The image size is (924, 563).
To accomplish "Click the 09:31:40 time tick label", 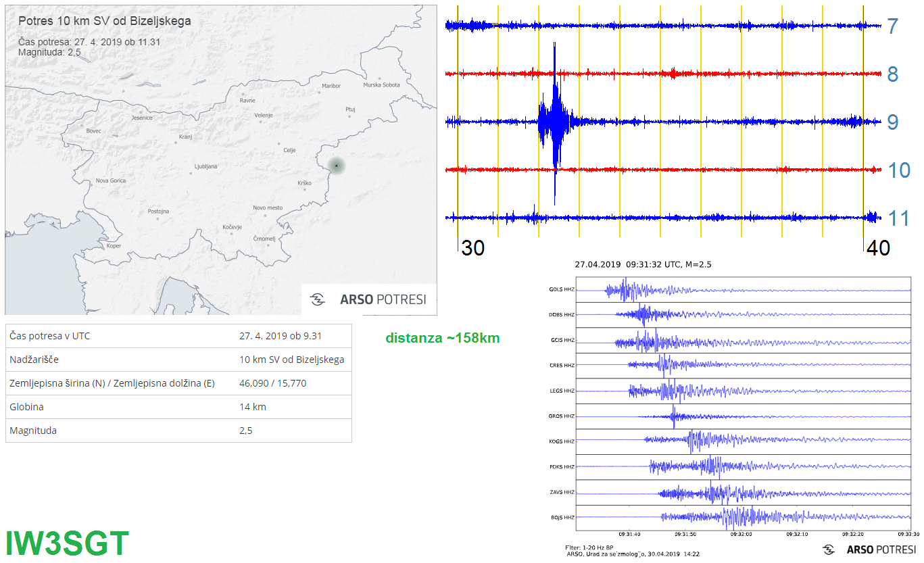I will click(629, 534).
